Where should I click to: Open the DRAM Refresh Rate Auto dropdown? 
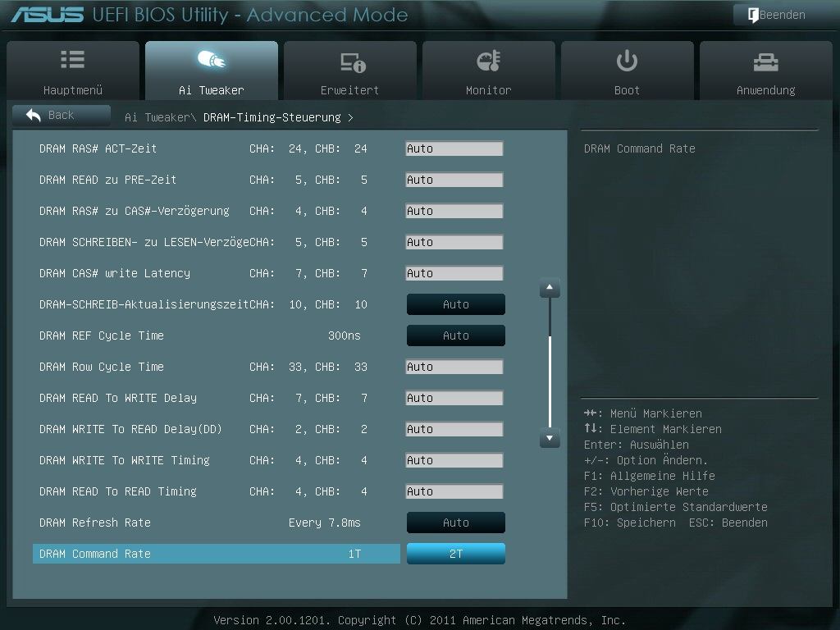pyautogui.click(x=456, y=523)
